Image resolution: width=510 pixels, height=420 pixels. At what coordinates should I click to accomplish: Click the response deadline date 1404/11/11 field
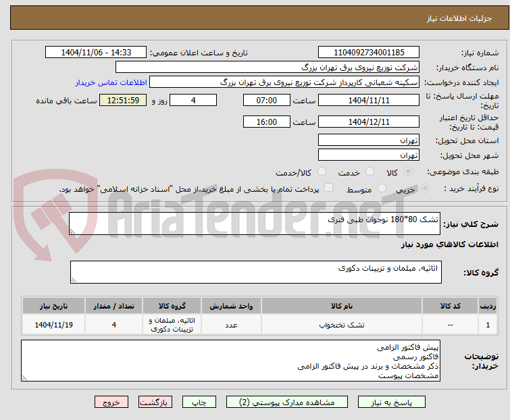pos(369,100)
